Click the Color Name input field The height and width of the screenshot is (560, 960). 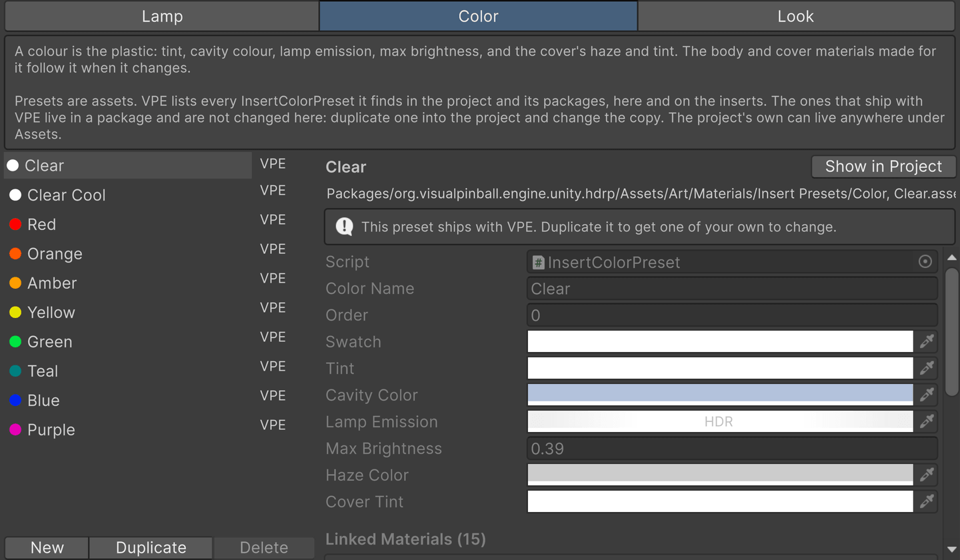click(732, 289)
